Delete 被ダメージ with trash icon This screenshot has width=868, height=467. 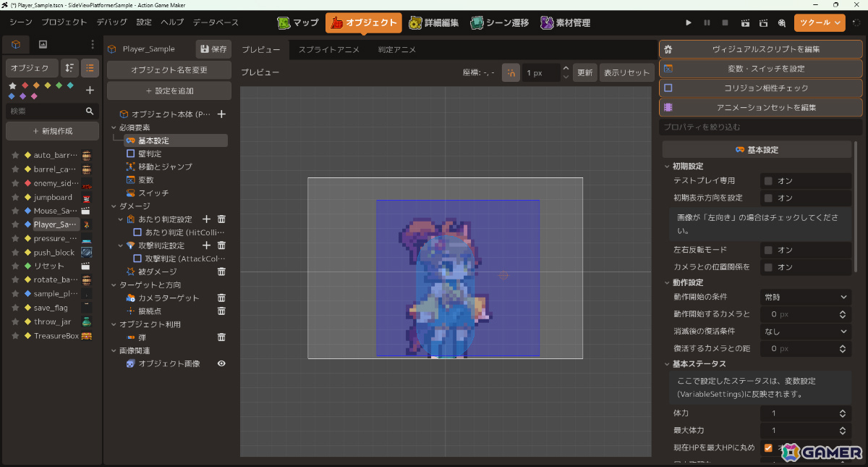(x=221, y=272)
